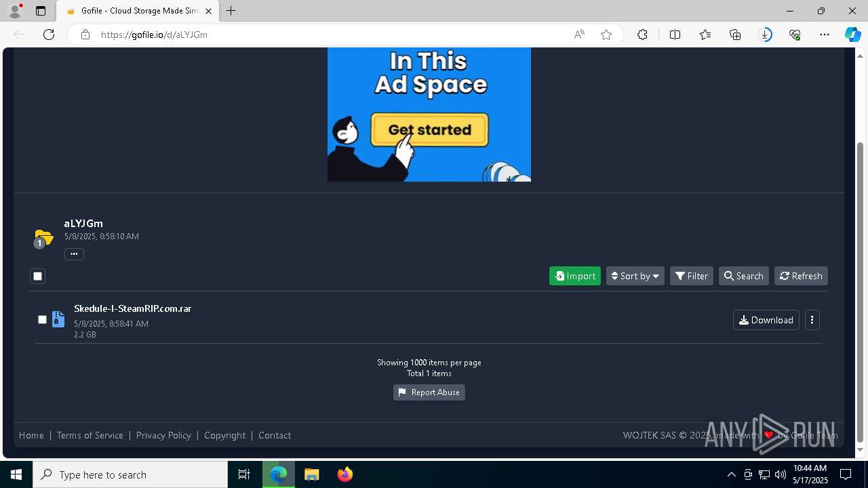
Task: Open File Explorer from taskbar
Action: pyautogui.click(x=311, y=474)
